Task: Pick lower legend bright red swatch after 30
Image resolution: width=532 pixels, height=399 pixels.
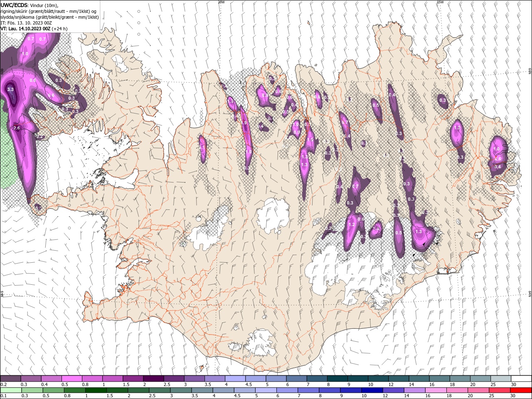Action: coord(521,390)
